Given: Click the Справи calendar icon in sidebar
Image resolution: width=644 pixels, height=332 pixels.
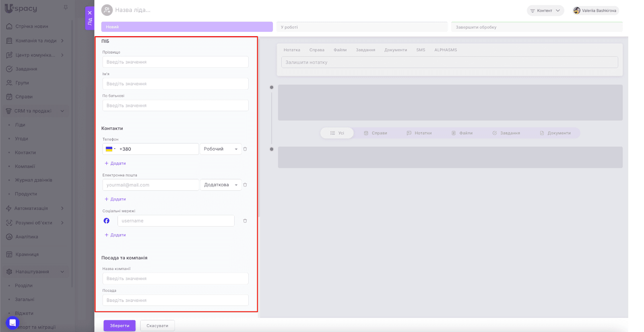Looking at the screenshot, I should pos(9,97).
